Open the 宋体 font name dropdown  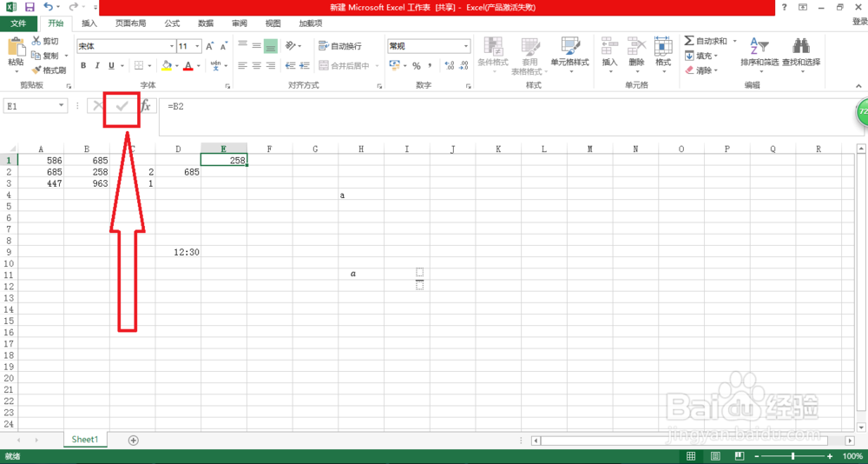coord(172,47)
